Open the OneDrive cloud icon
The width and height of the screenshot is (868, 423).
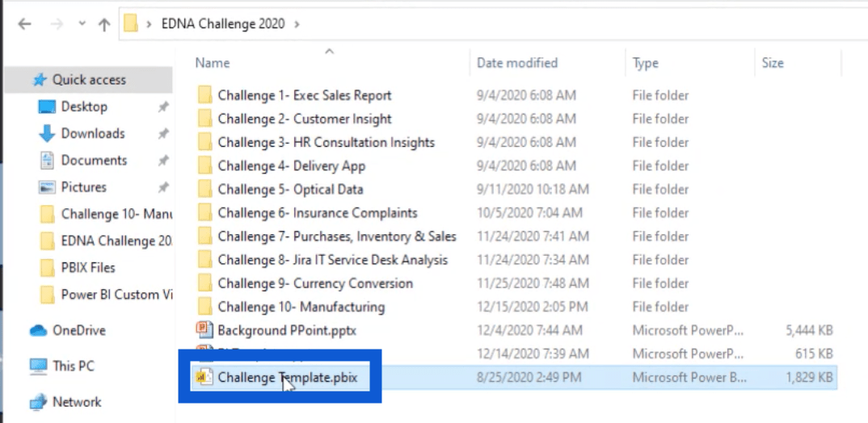pos(38,331)
